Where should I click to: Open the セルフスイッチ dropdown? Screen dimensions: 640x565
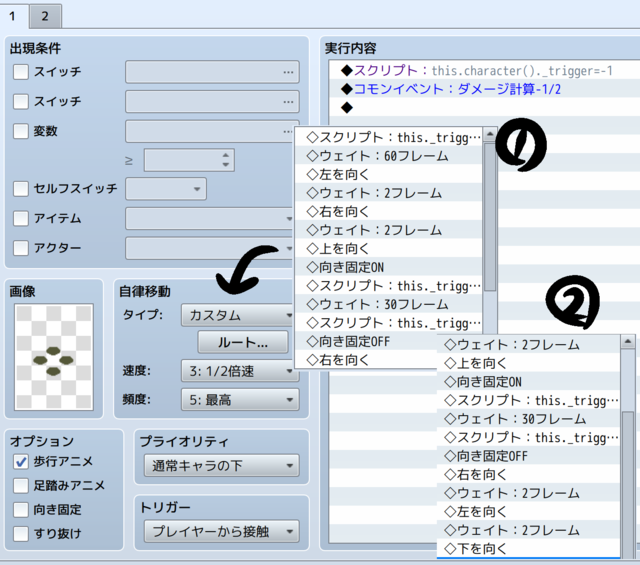(166, 189)
